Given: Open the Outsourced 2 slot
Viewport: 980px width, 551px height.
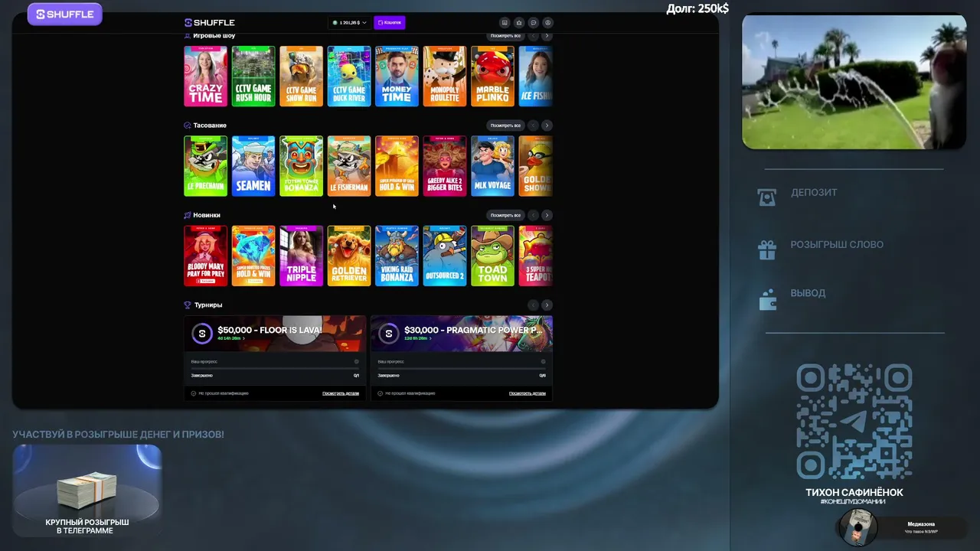Looking at the screenshot, I should point(445,256).
